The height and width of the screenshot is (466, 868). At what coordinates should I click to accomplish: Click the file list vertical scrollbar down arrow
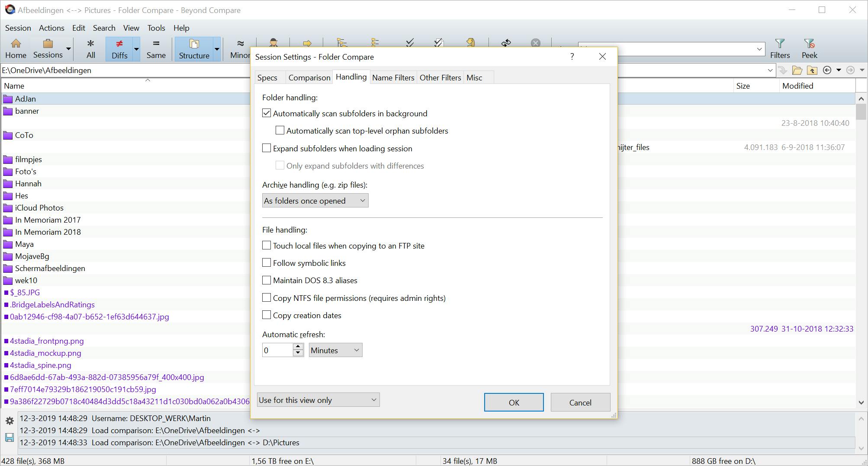[x=861, y=402]
